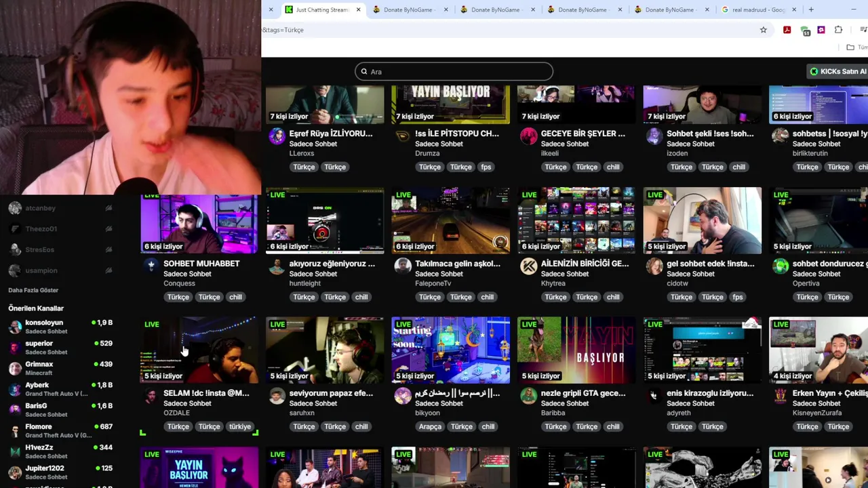This screenshot has height=488, width=868.
Task: Open Conquess channel avatar
Action: click(151, 266)
